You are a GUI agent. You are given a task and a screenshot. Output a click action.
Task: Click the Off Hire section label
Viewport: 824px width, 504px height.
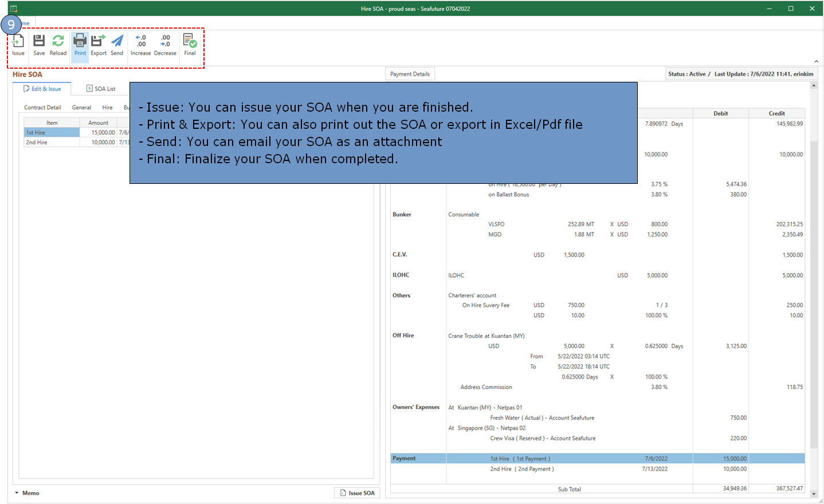[x=403, y=336]
